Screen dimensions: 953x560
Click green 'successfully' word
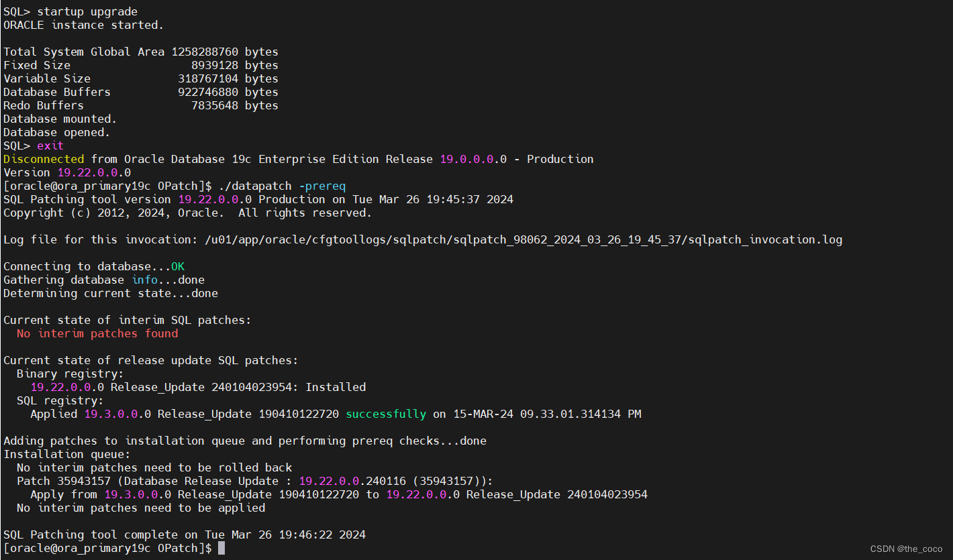(x=386, y=414)
